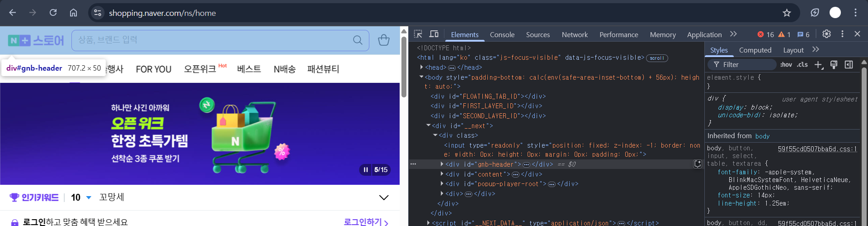The height and width of the screenshot is (226, 868).
Task: Bookmark this page with star icon
Action: pyautogui.click(x=787, y=13)
